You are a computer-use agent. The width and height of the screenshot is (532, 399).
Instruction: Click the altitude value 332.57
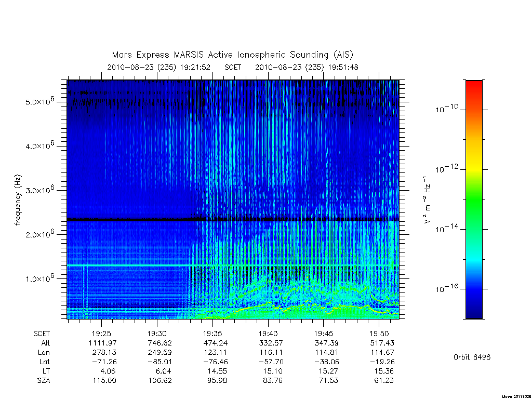[x=271, y=343]
